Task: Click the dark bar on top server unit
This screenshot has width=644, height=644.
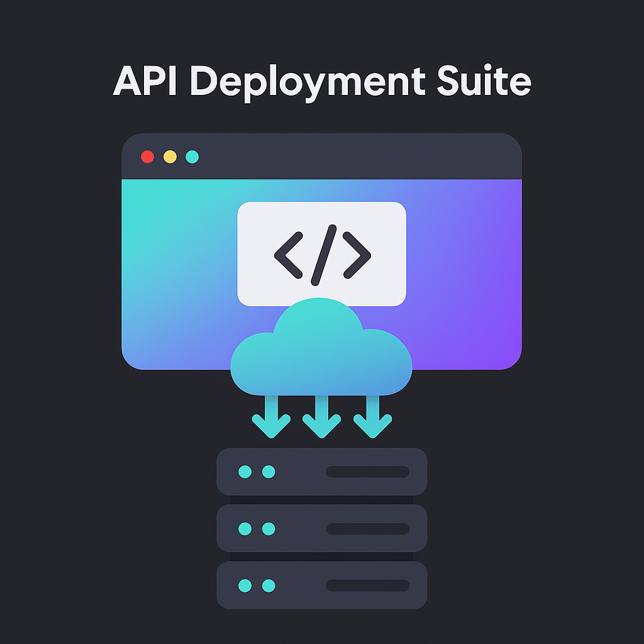Action: (367, 472)
